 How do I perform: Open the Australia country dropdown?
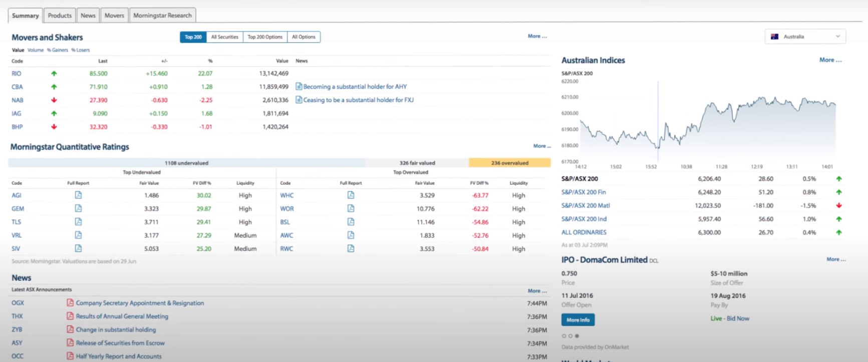805,37
